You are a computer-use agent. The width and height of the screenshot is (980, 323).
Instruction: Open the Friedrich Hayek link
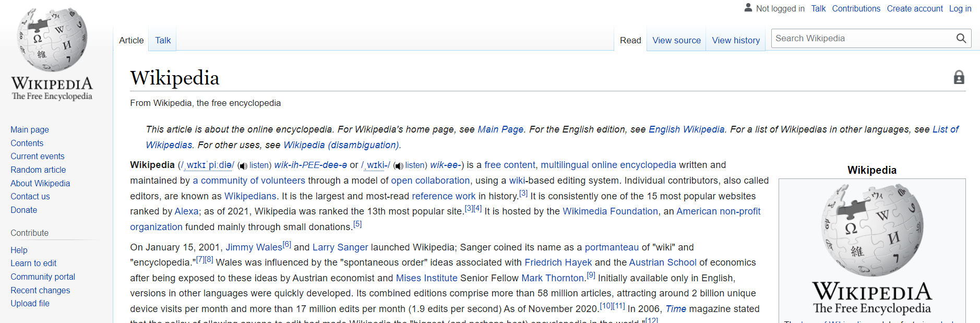tap(558, 262)
